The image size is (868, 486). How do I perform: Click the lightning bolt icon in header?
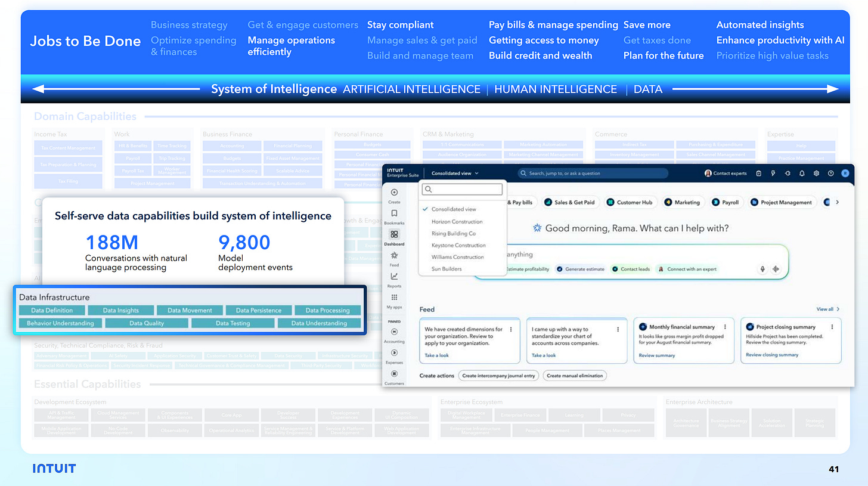(x=773, y=174)
